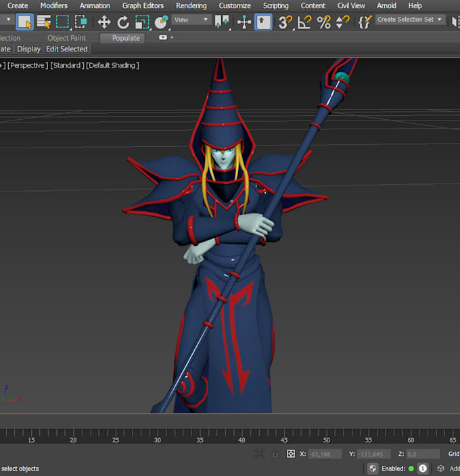Toggle Select and Manipulate tool
This screenshot has height=476, width=460.
244,22
